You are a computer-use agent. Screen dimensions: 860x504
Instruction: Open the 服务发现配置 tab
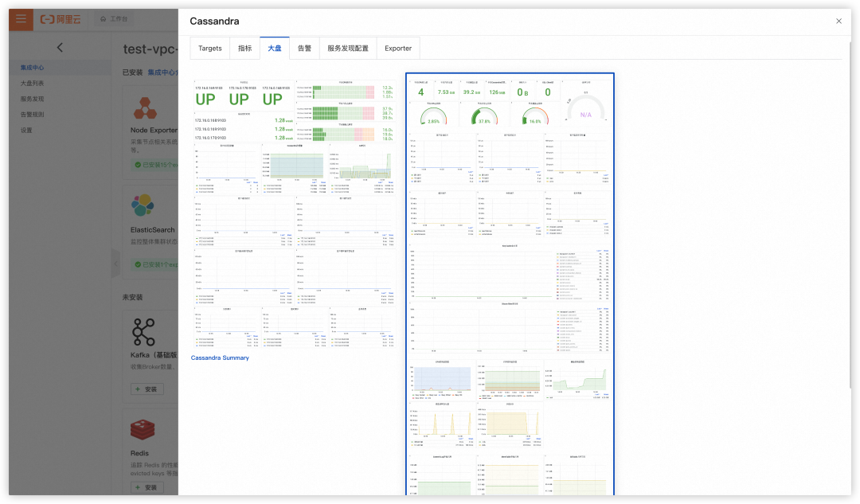(348, 49)
